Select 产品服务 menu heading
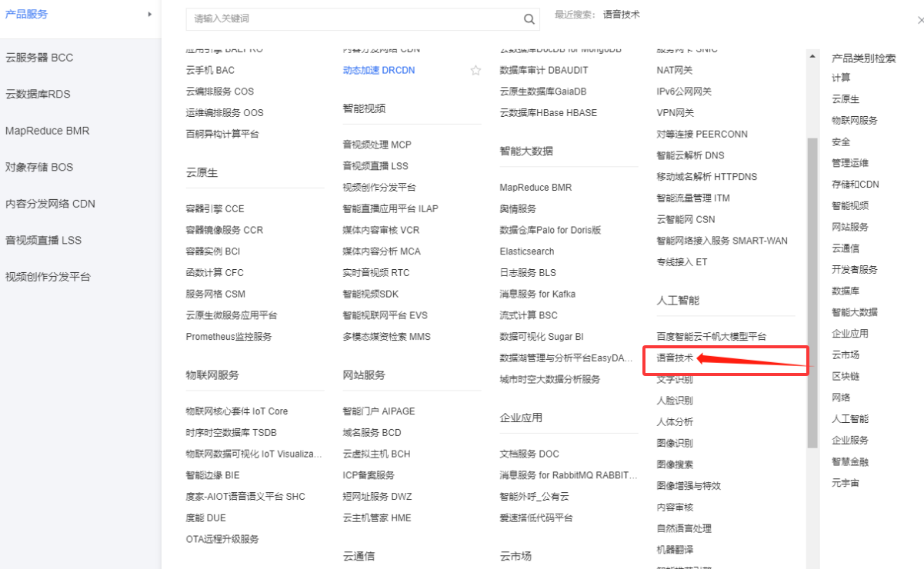924x569 pixels. point(26,14)
